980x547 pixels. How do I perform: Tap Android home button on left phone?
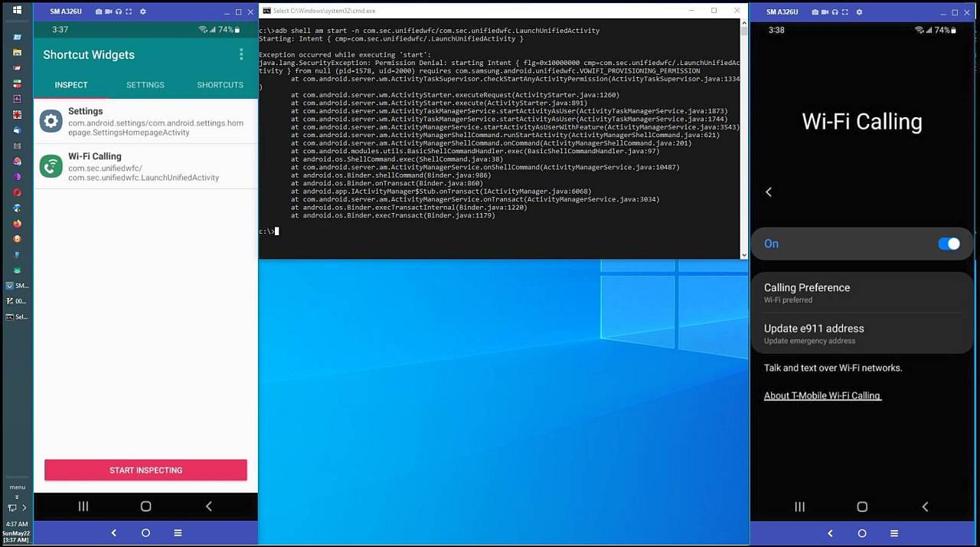(x=145, y=506)
